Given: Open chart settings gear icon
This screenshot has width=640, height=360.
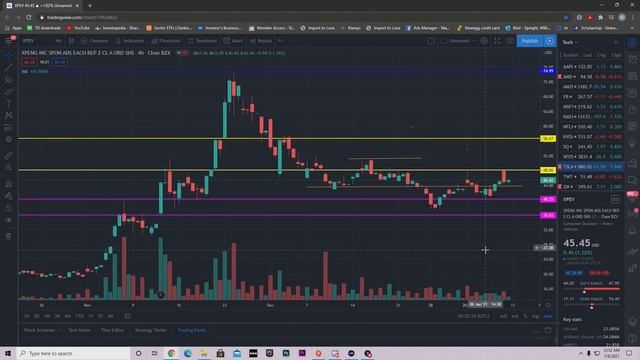Looking at the screenshot, I should pos(484,41).
